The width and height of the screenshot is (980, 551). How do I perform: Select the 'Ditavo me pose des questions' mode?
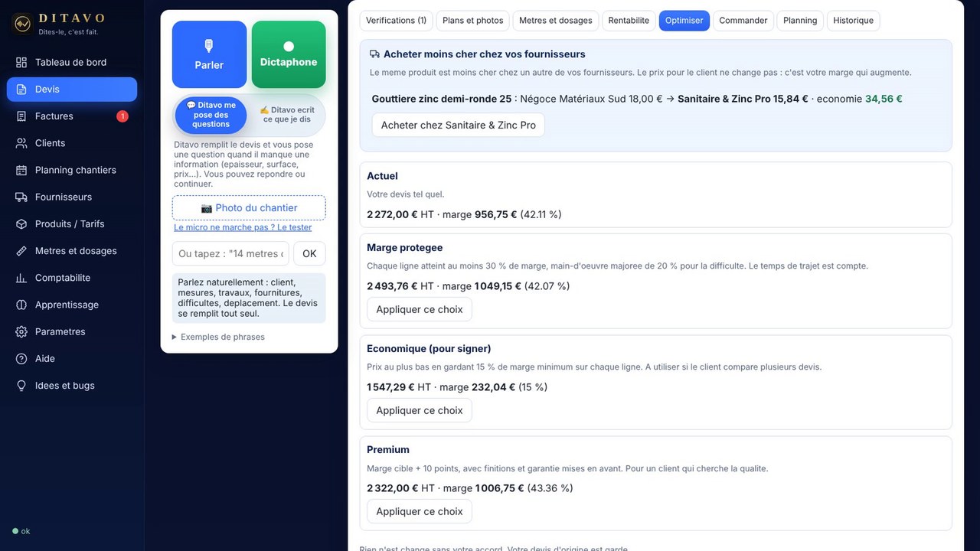pyautogui.click(x=211, y=115)
